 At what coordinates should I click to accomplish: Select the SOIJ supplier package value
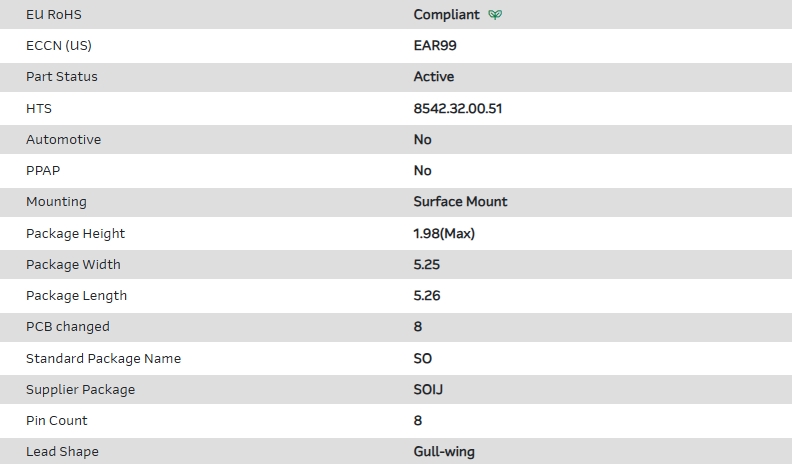pos(428,390)
